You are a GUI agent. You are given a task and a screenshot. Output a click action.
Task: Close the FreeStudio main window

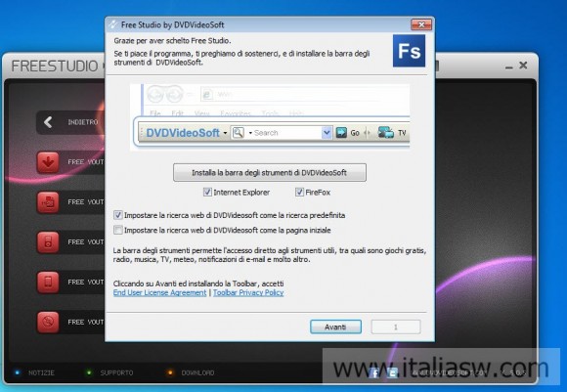coord(523,65)
